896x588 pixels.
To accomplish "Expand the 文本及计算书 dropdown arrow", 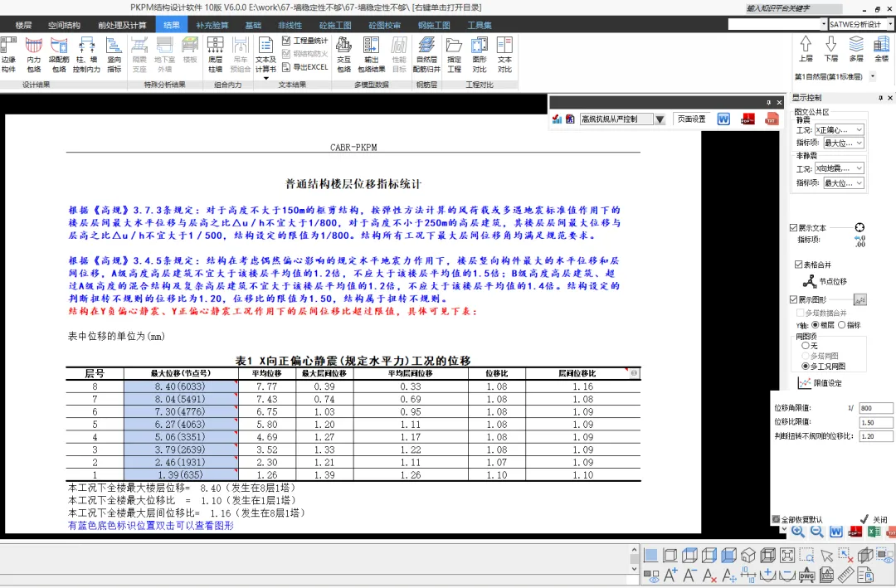I will (265, 78).
